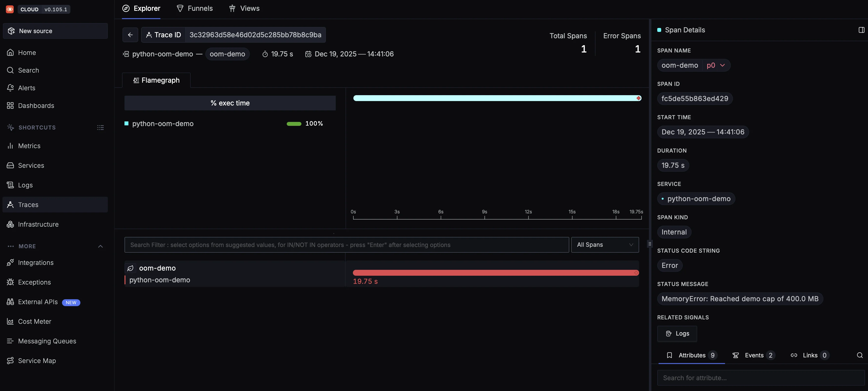Click the span Search Filter input
Image resolution: width=868 pixels, height=391 pixels.
[x=346, y=245]
